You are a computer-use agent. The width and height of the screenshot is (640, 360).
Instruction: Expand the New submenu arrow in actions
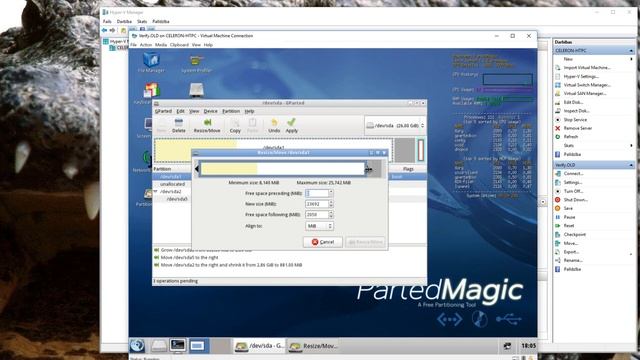coord(631,59)
